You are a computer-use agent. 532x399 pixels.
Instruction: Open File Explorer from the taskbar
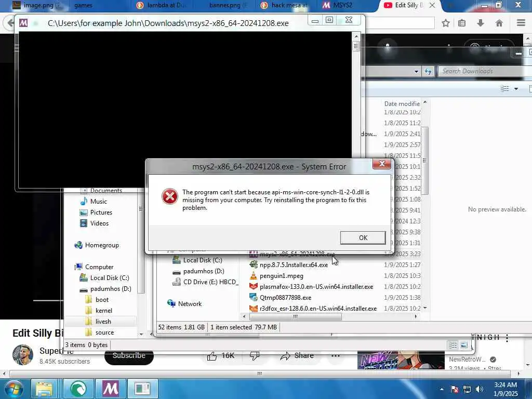(x=44, y=389)
